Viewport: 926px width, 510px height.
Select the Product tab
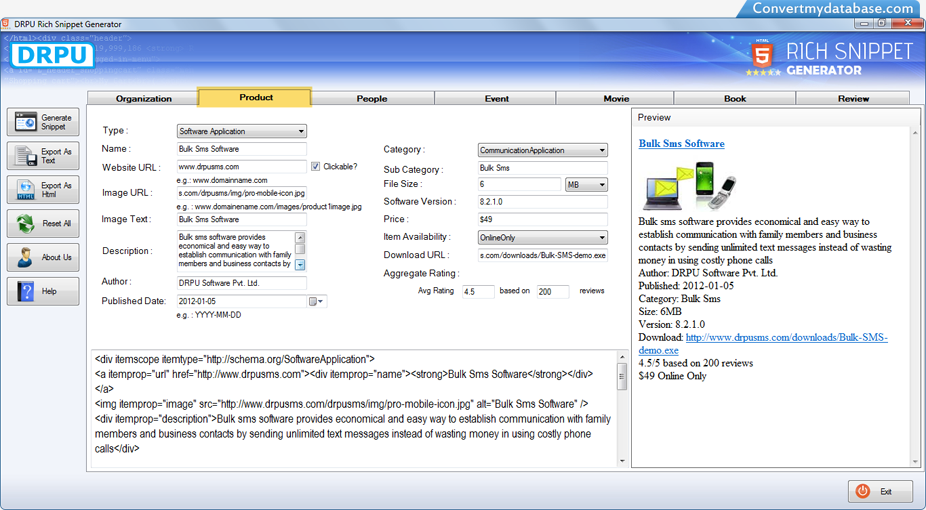pyautogui.click(x=255, y=97)
